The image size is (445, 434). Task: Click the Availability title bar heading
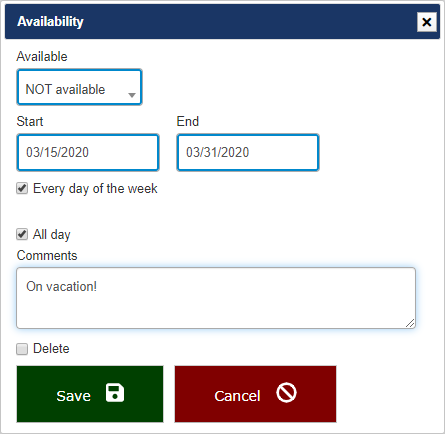click(x=50, y=22)
